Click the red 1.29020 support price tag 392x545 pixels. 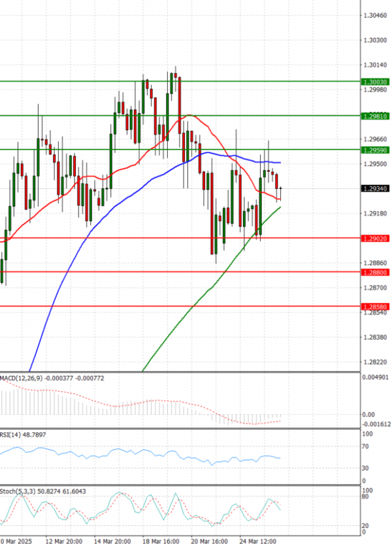pyautogui.click(x=376, y=239)
